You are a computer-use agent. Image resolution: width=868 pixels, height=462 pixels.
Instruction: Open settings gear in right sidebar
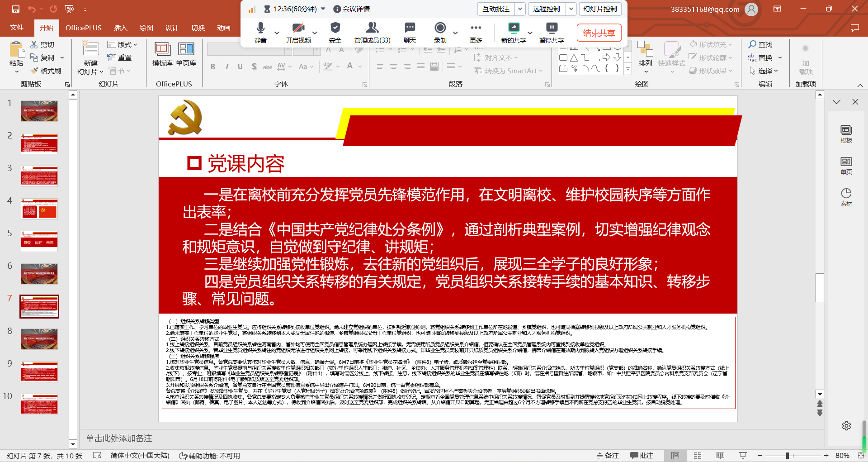click(846, 426)
